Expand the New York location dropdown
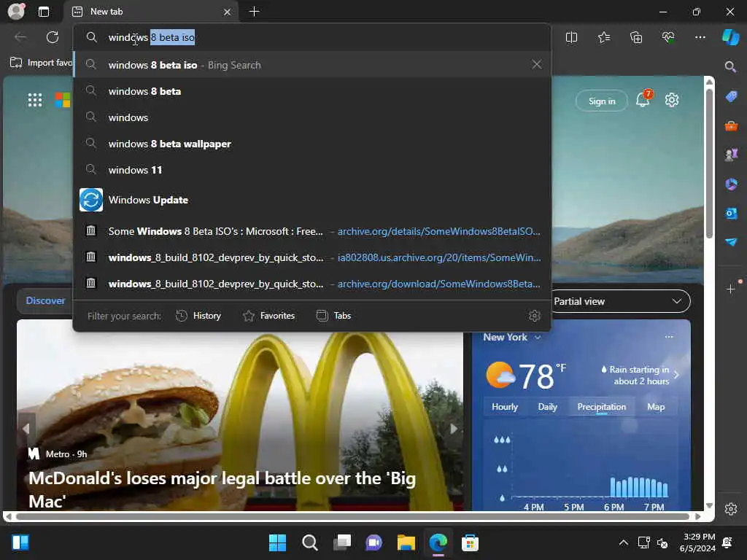 pos(512,337)
